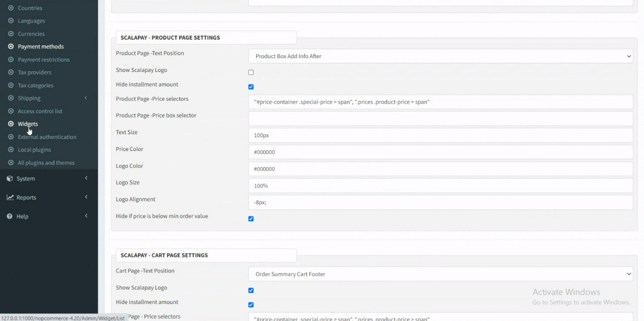Open Tax categories page

pyautogui.click(x=36, y=85)
